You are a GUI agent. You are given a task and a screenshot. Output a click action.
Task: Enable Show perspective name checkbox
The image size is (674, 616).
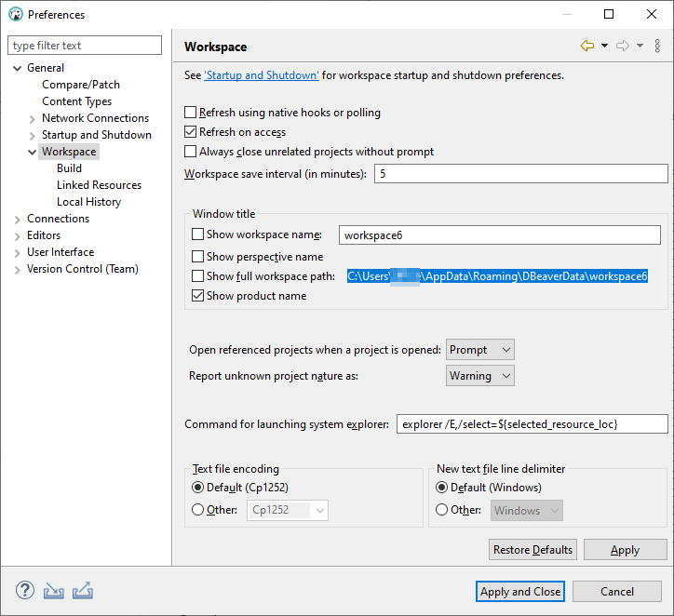(197, 257)
